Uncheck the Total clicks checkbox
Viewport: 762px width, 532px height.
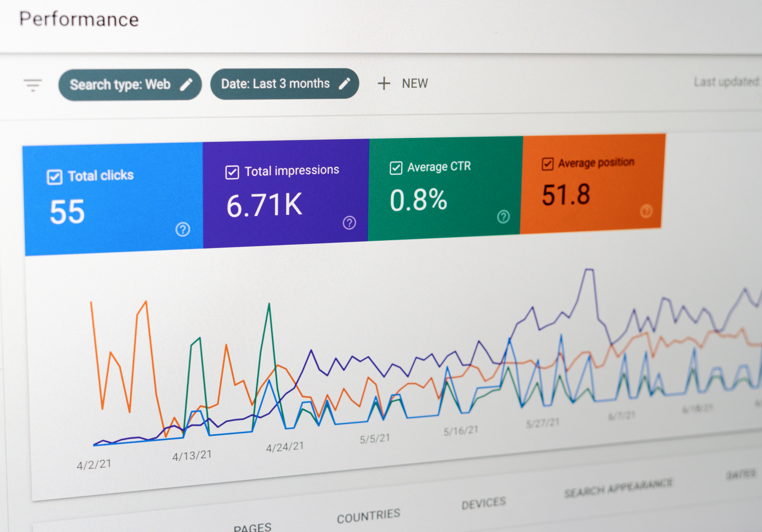[54, 177]
